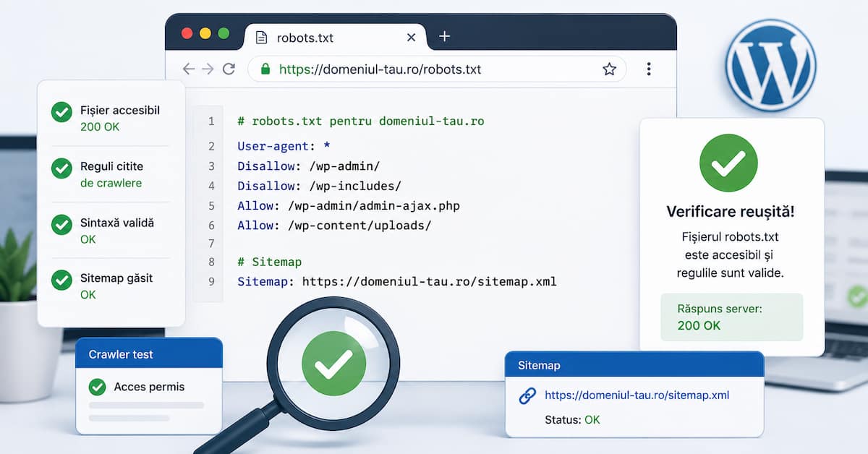Click the green padlock in address bar

point(265,69)
